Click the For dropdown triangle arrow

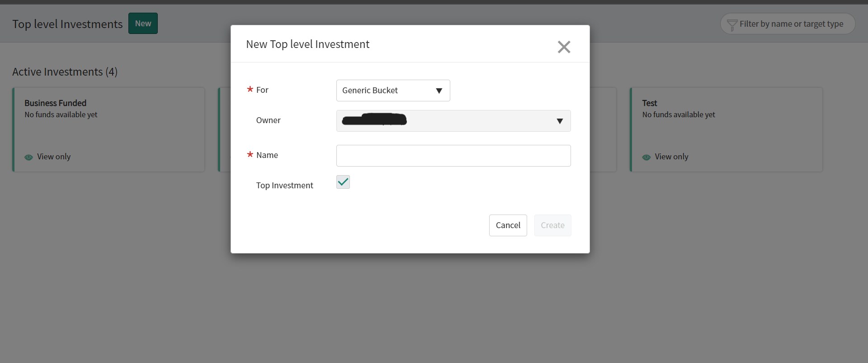[439, 91]
